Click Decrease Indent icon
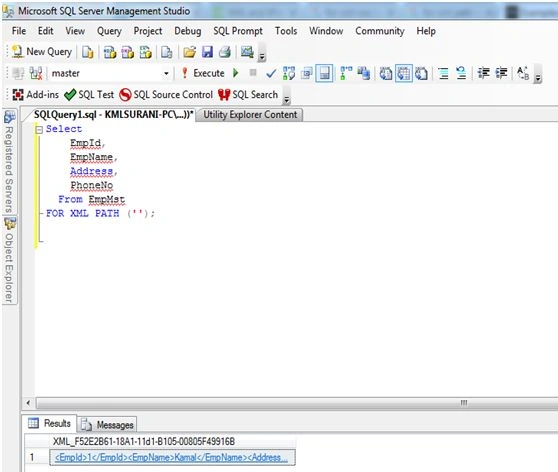The width and height of the screenshot is (558, 472). tap(483, 73)
